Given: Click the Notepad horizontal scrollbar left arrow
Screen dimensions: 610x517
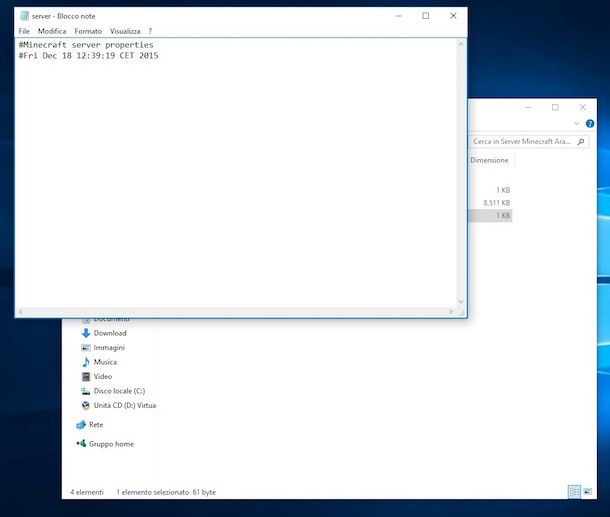Looking at the screenshot, I should tap(21, 312).
